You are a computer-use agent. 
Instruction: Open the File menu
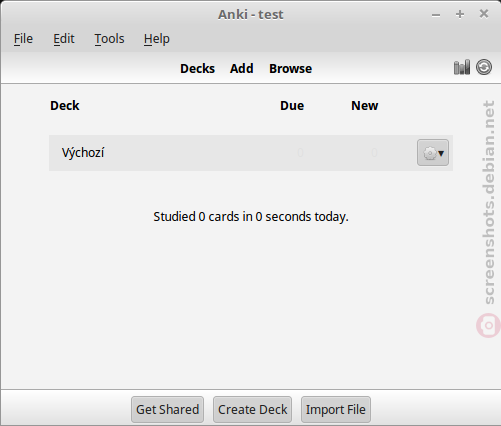pos(23,39)
